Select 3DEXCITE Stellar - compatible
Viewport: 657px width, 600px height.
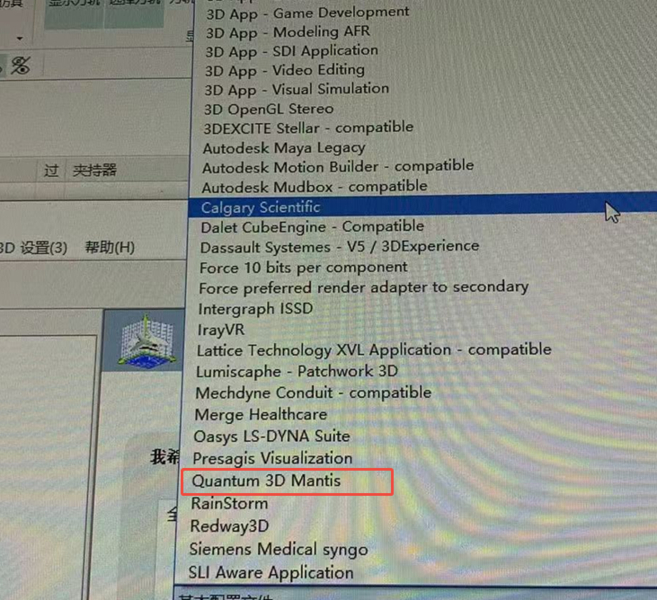(x=308, y=128)
